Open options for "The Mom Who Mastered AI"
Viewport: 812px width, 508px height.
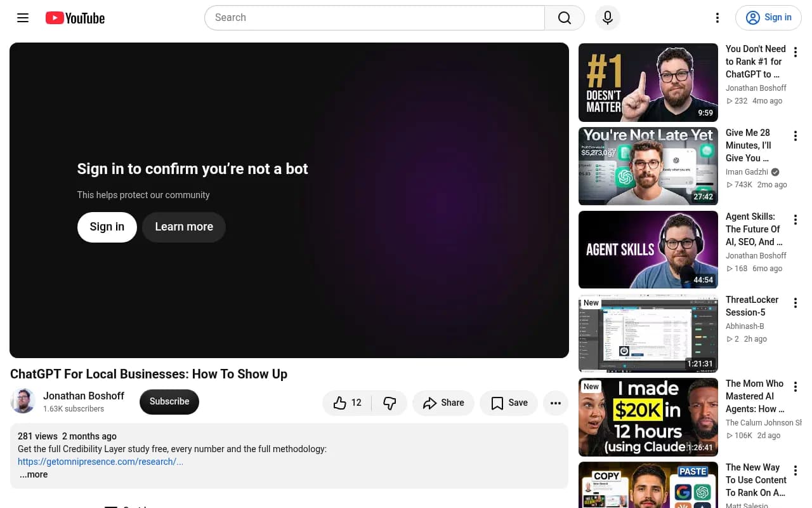(795, 387)
